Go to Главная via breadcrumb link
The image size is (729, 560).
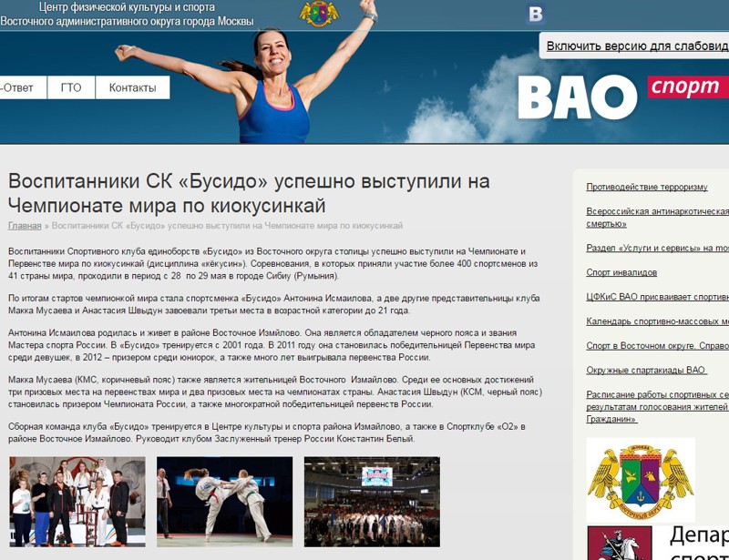coord(25,225)
